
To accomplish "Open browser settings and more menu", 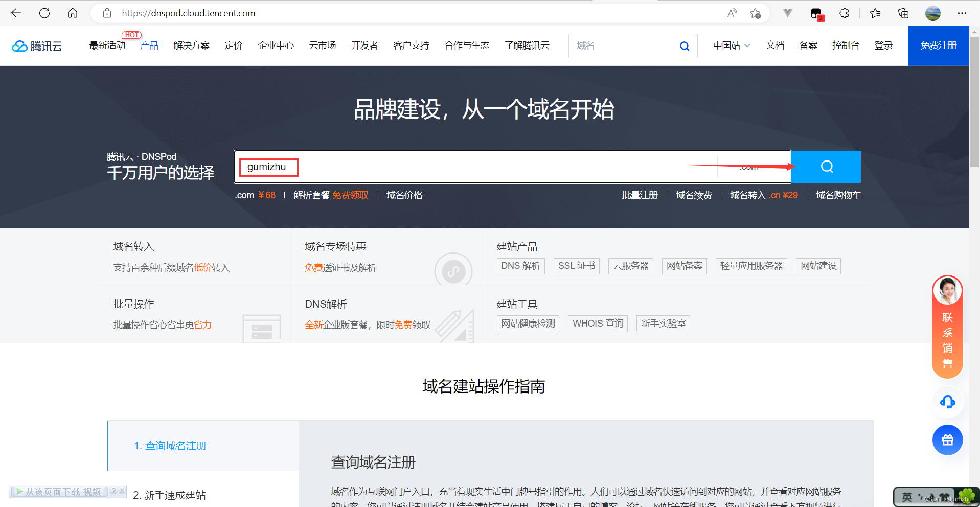I will pyautogui.click(x=962, y=13).
